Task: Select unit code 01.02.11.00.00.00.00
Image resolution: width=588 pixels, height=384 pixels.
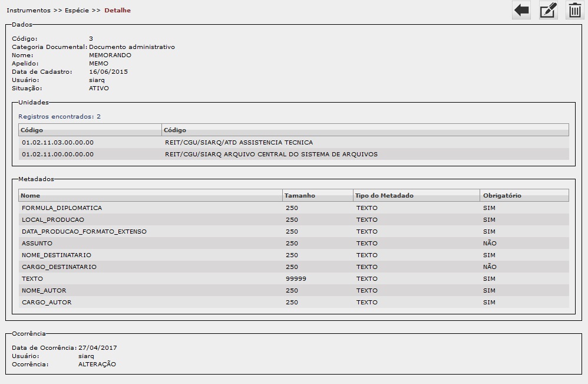Action: point(58,155)
